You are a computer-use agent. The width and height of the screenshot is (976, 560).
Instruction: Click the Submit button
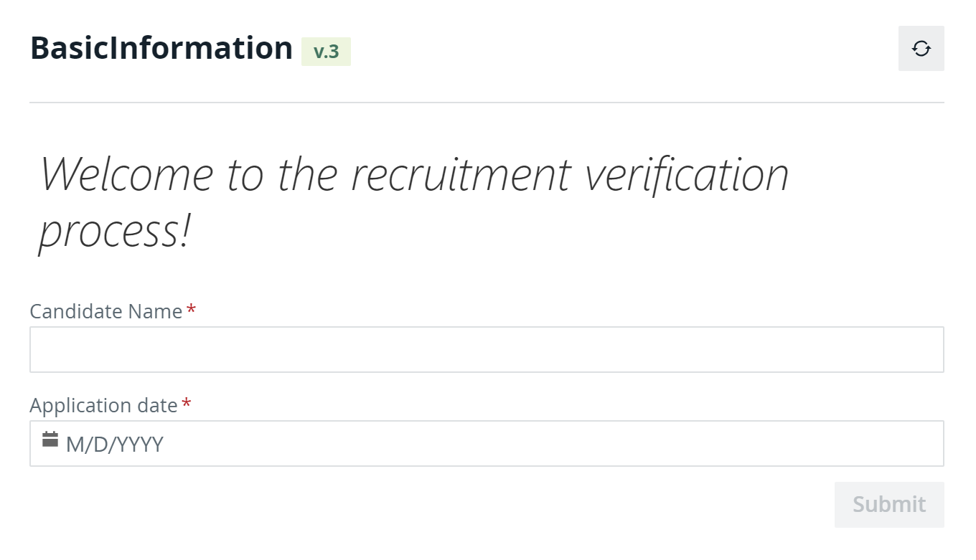[889, 505]
